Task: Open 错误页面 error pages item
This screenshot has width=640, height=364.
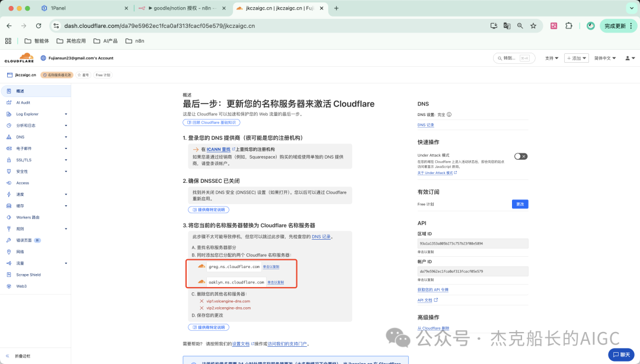Action: [x=24, y=240]
